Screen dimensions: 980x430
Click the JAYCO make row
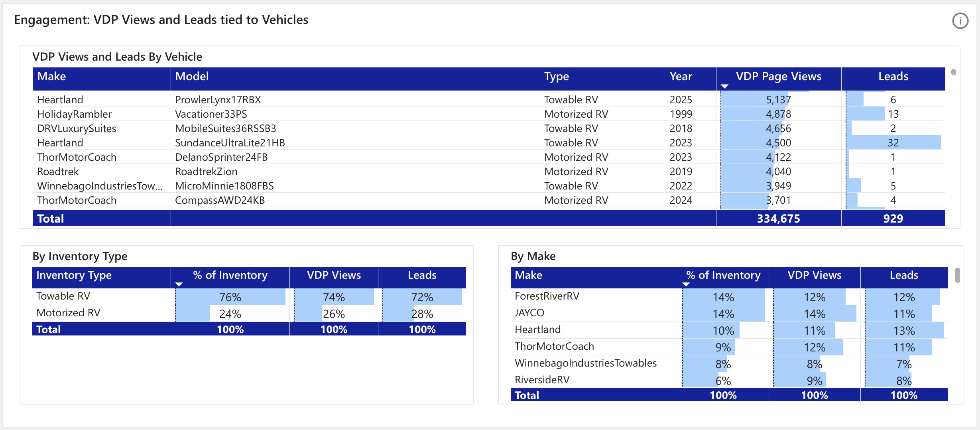529,313
